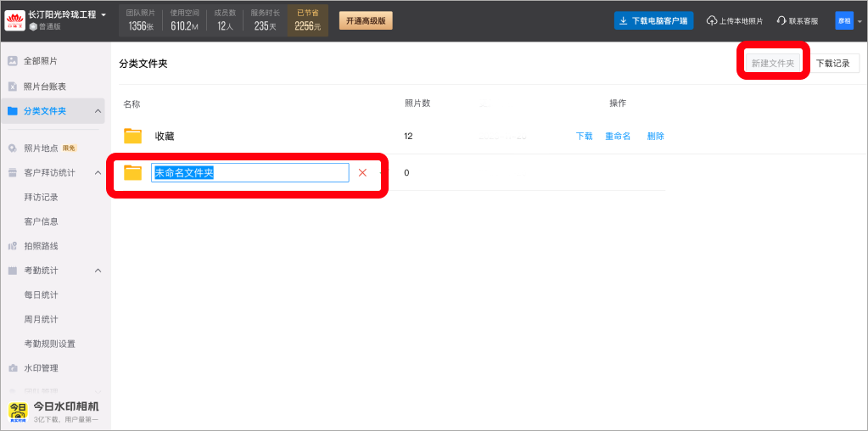
Task: Click 下载电脑客户端 download button
Action: 654,20
